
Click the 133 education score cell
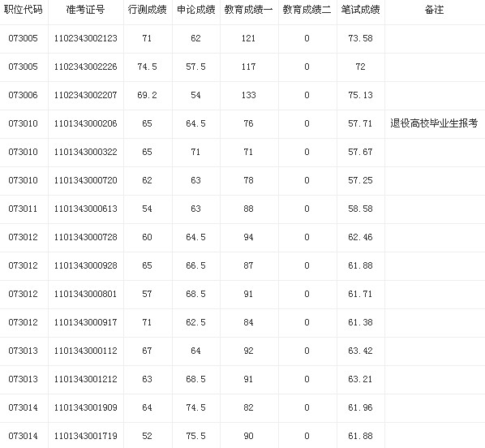tap(249, 95)
